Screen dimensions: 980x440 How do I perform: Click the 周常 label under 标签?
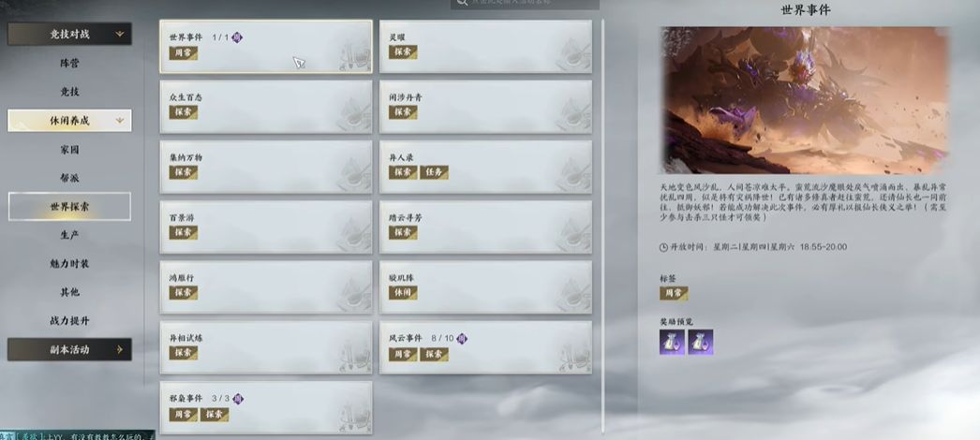tap(674, 293)
